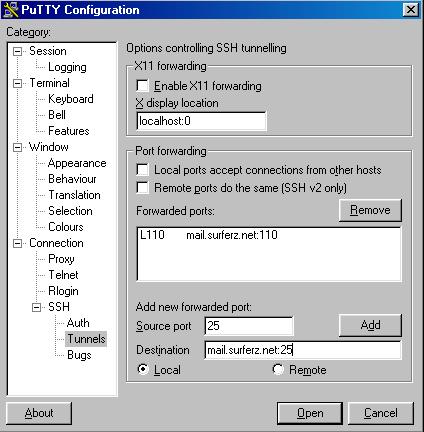Click the PuTTY icon in title bar
The height and width of the screenshot is (432, 424).
point(10,10)
